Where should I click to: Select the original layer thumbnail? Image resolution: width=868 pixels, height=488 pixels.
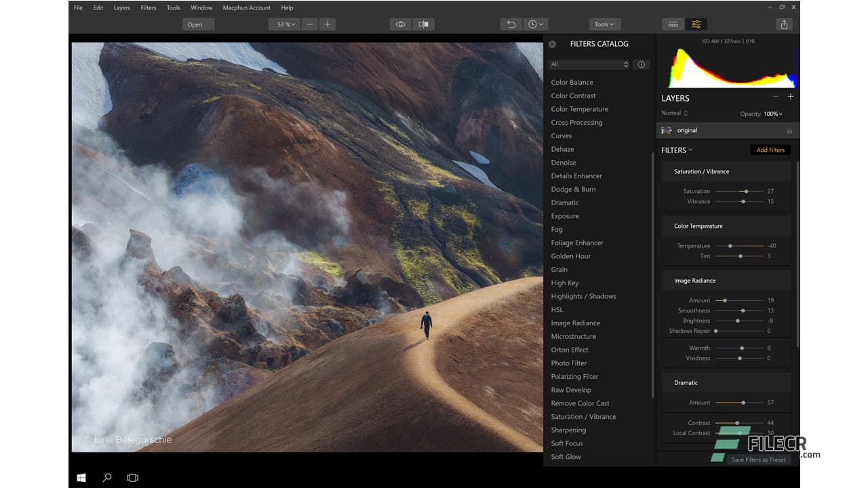coord(667,130)
